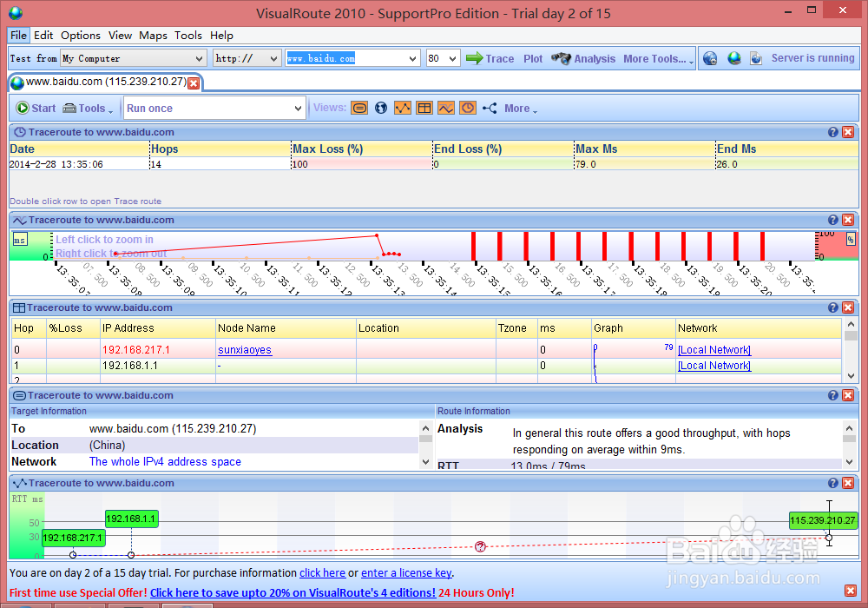Open the File menu

tap(18, 35)
